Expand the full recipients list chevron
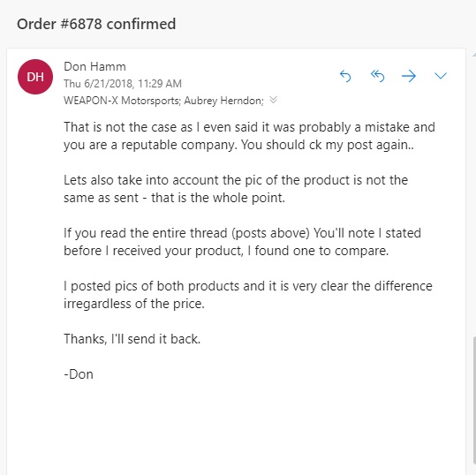 273,100
